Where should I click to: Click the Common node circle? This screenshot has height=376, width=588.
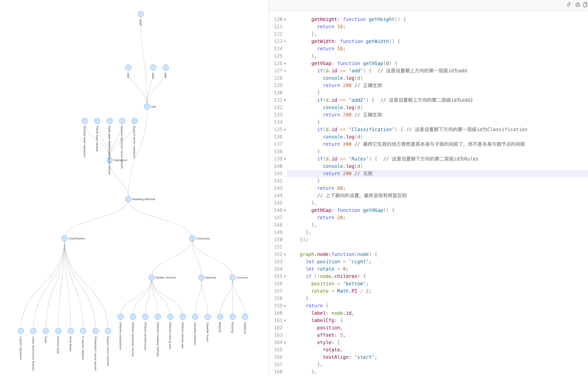tap(232, 277)
